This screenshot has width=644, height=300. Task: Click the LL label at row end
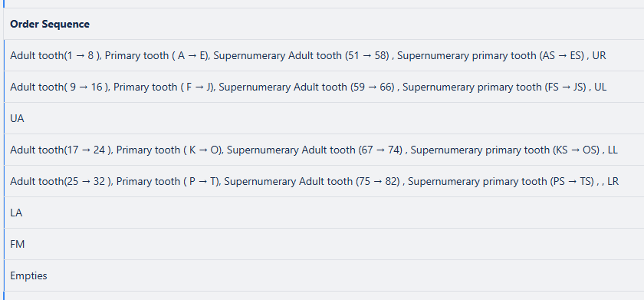pyautogui.click(x=613, y=150)
